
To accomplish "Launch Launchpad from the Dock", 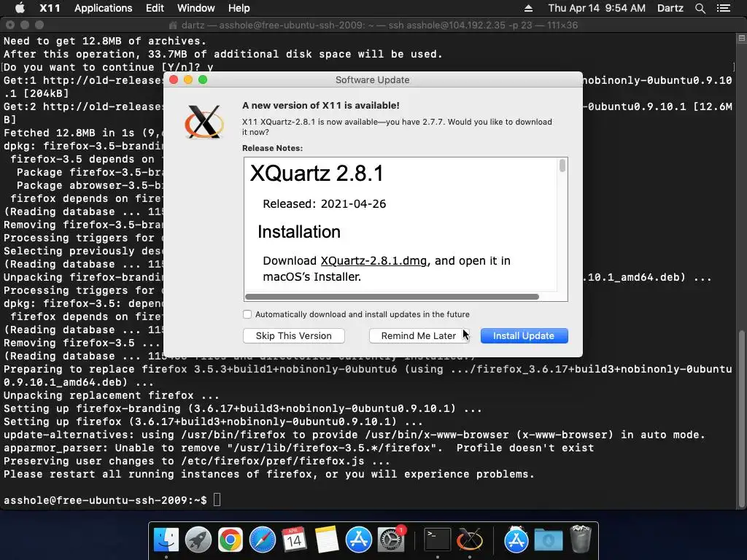I will point(198,540).
